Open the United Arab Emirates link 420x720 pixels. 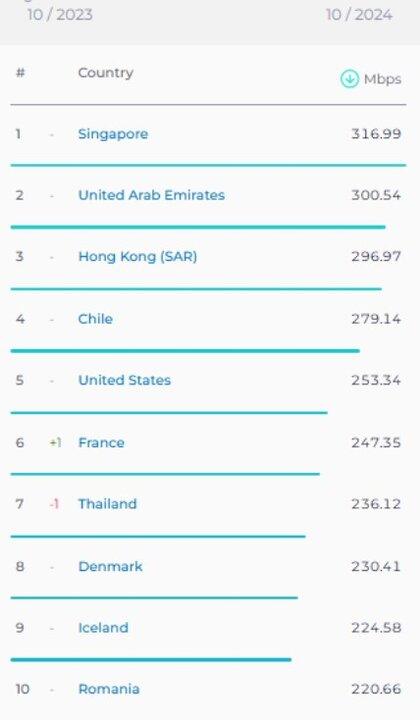(151, 195)
